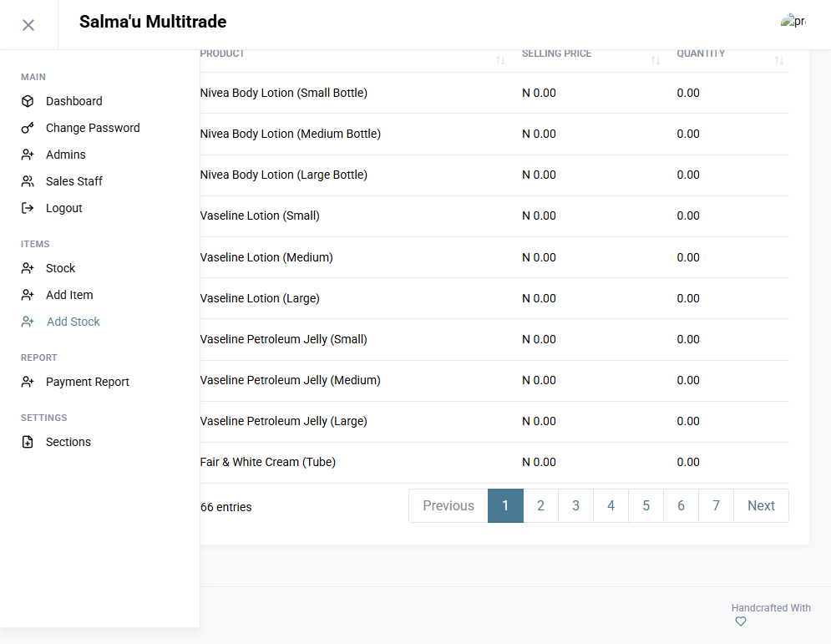Close the sidebar with the X icon

[x=28, y=25]
